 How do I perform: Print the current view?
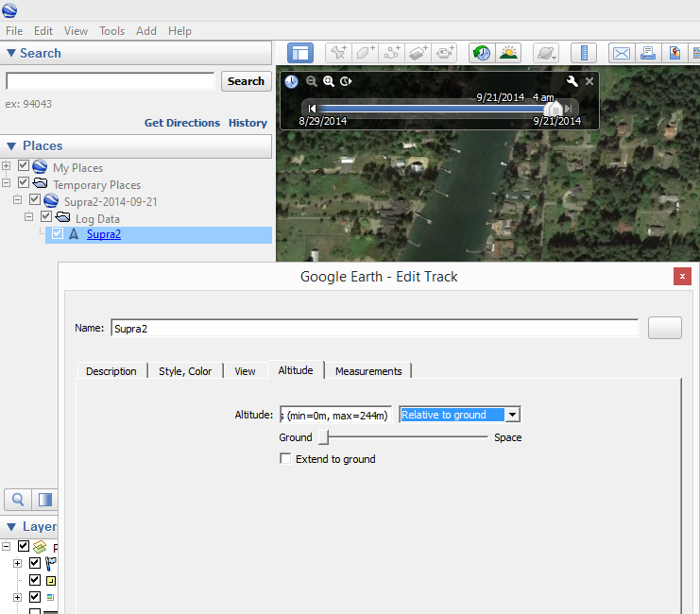pos(648,53)
